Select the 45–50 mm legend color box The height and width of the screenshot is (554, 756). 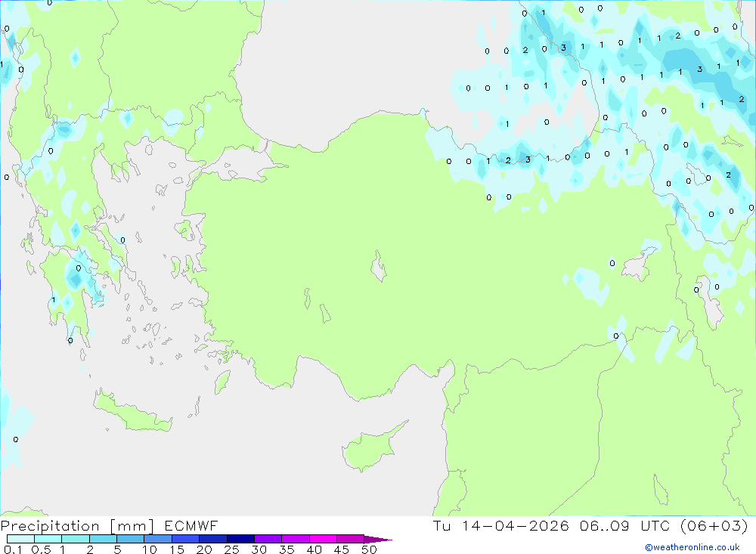pyautogui.click(x=351, y=539)
